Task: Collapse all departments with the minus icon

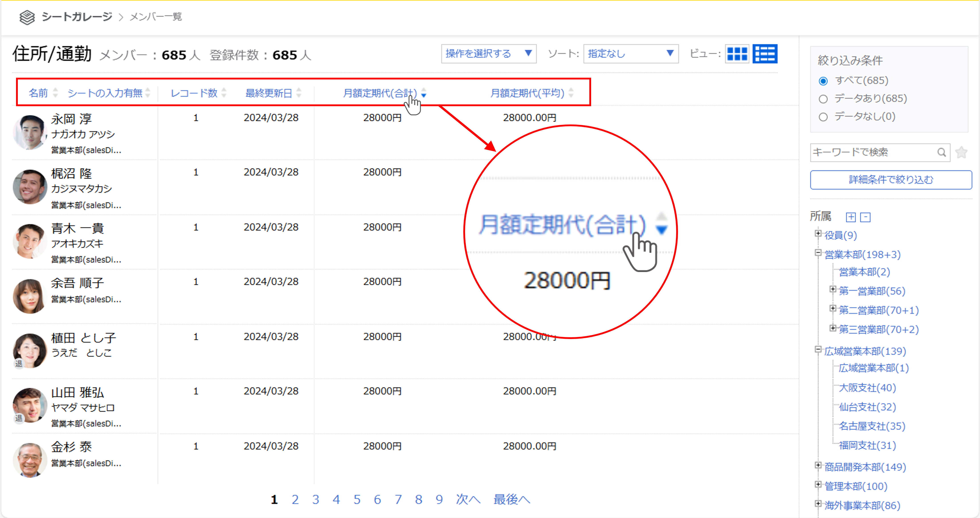Action: pyautogui.click(x=865, y=217)
